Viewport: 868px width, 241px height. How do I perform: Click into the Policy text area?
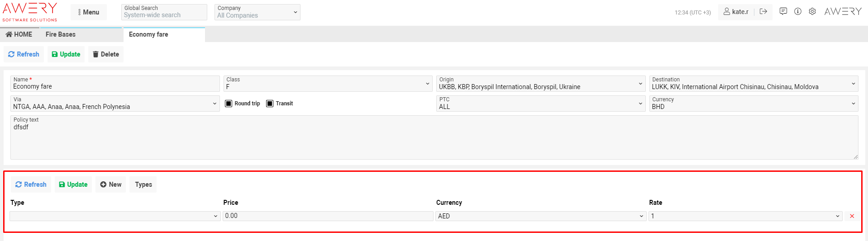434,140
